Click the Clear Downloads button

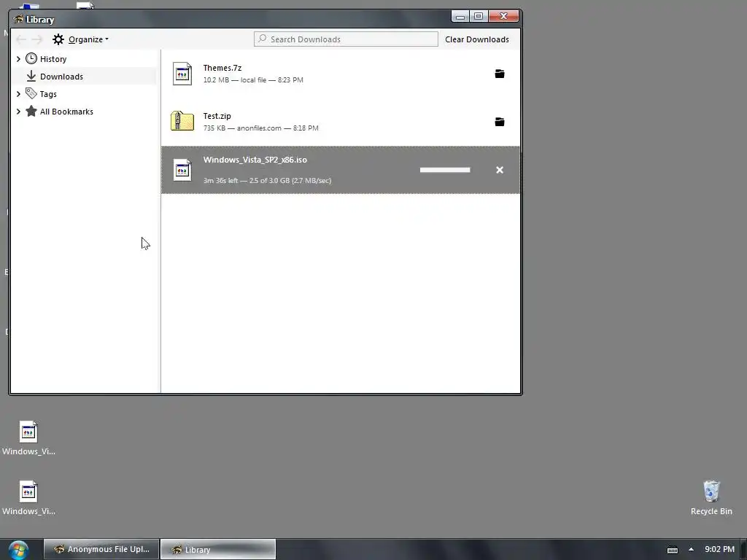pos(477,39)
